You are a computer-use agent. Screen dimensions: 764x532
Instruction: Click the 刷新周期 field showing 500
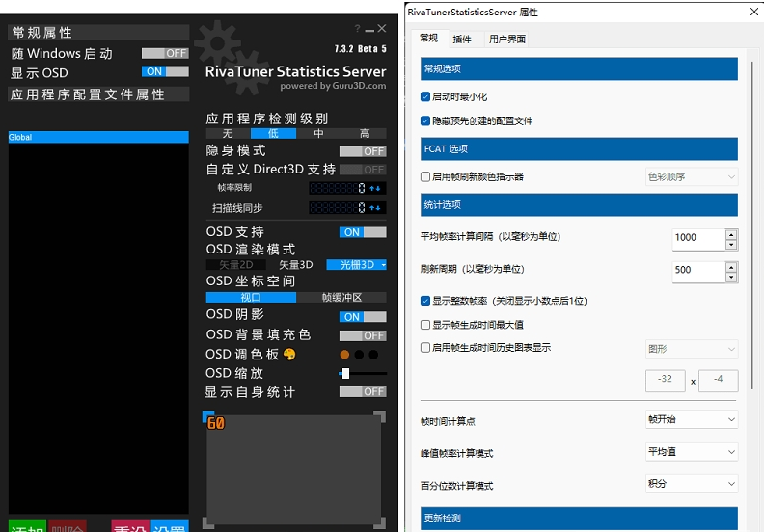click(698, 272)
